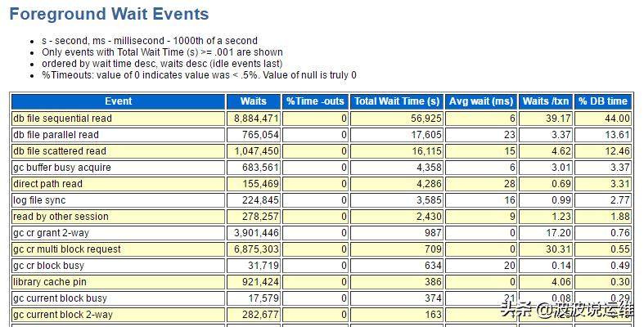Click total wait time 4,286
This screenshot has width=644, height=327.
429,184
